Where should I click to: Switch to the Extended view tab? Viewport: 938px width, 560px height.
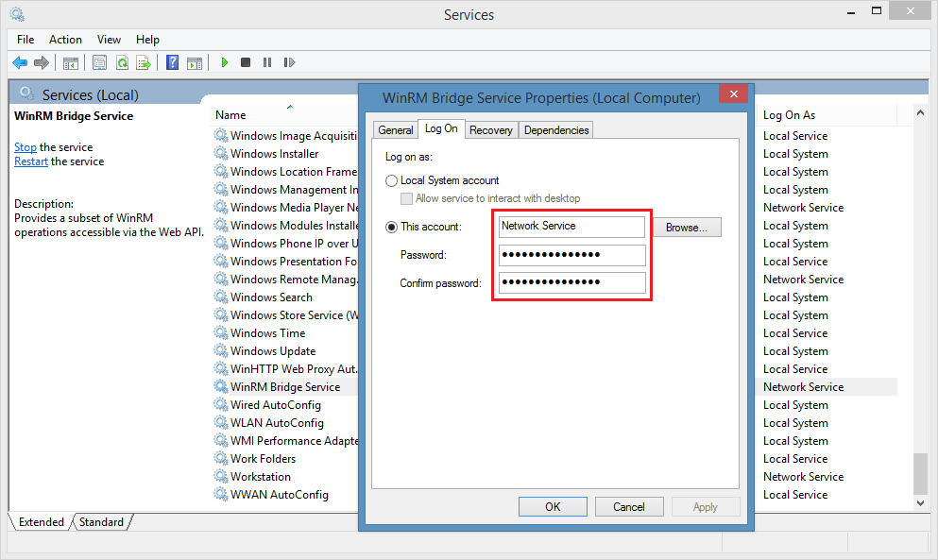pos(41,521)
